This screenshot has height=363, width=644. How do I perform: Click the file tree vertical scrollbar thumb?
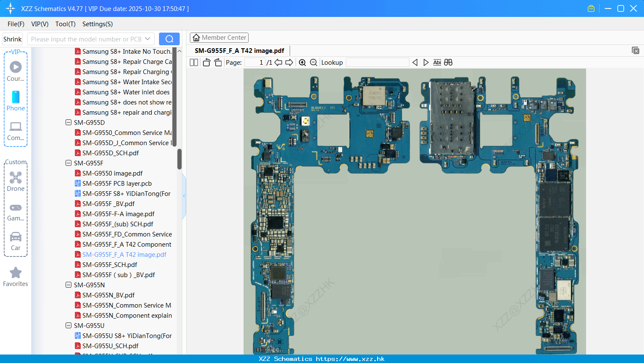179,159
